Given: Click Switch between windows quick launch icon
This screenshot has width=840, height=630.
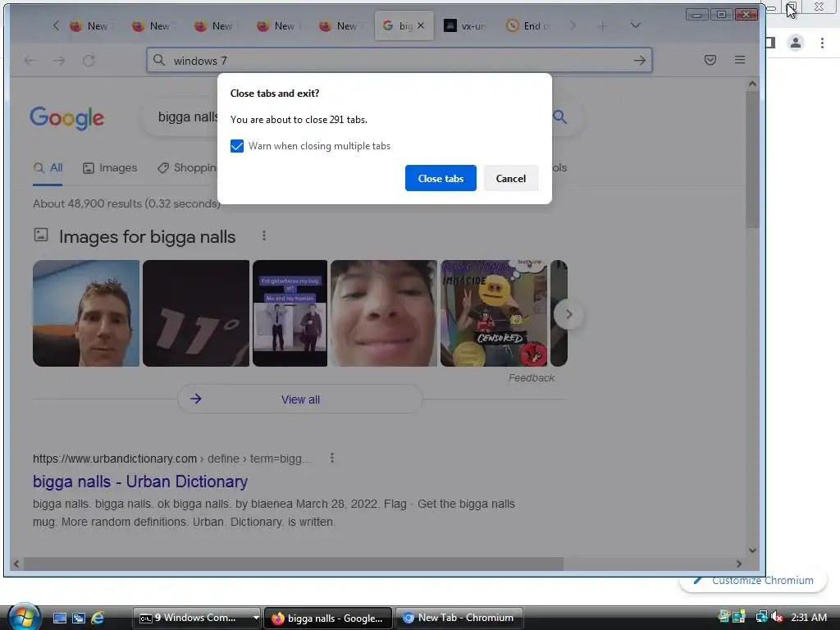Looking at the screenshot, I should [79, 618].
